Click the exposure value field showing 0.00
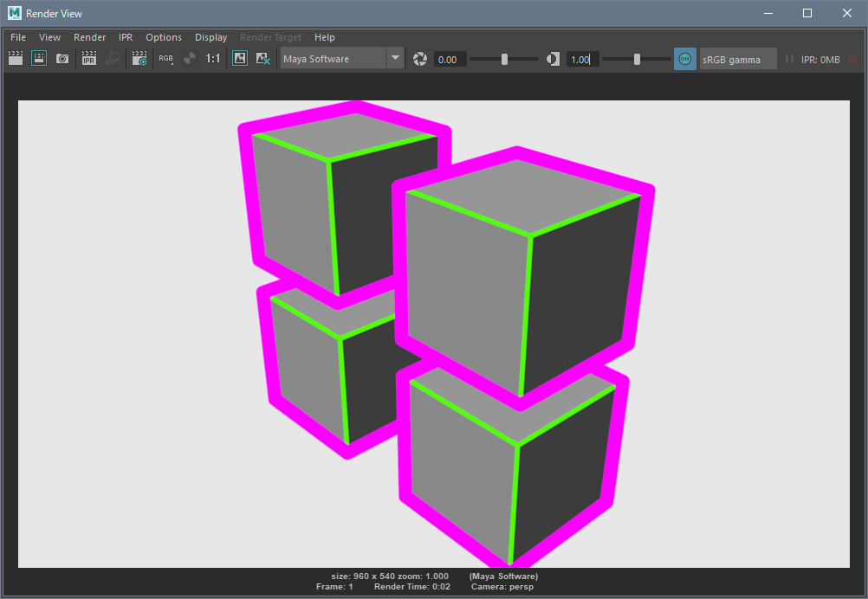868x599 pixels. 450,59
